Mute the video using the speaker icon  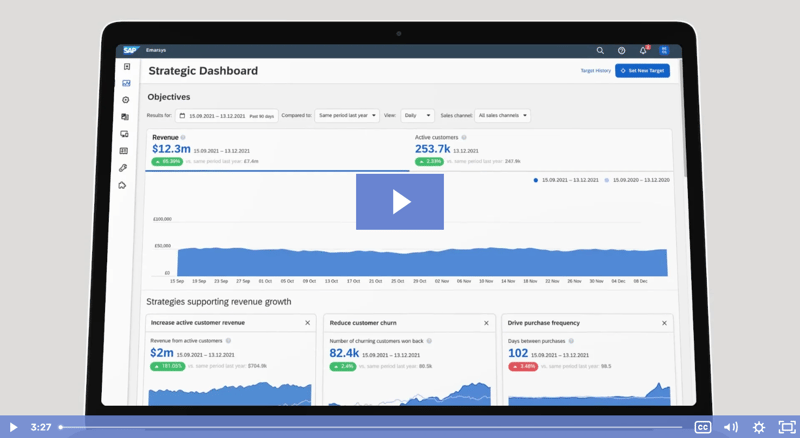click(731, 427)
